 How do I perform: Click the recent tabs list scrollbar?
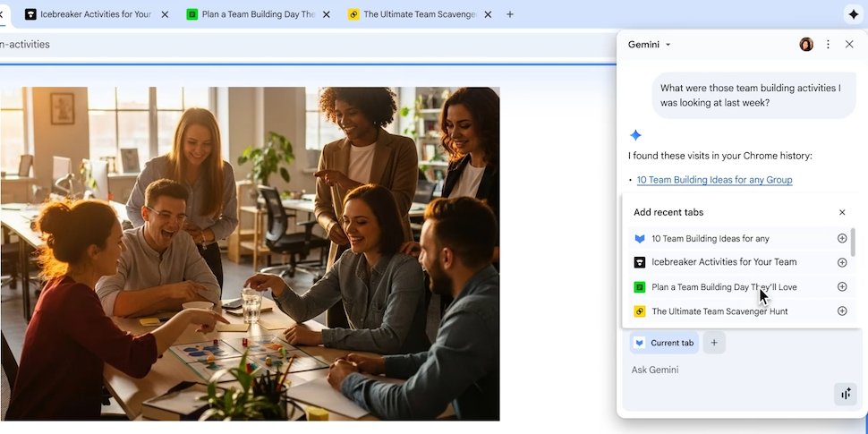853,243
